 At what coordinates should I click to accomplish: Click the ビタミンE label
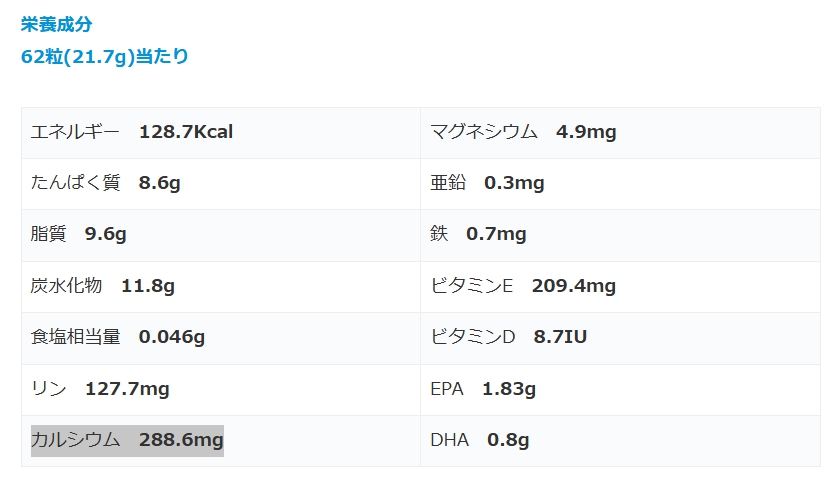pyautogui.click(x=471, y=286)
